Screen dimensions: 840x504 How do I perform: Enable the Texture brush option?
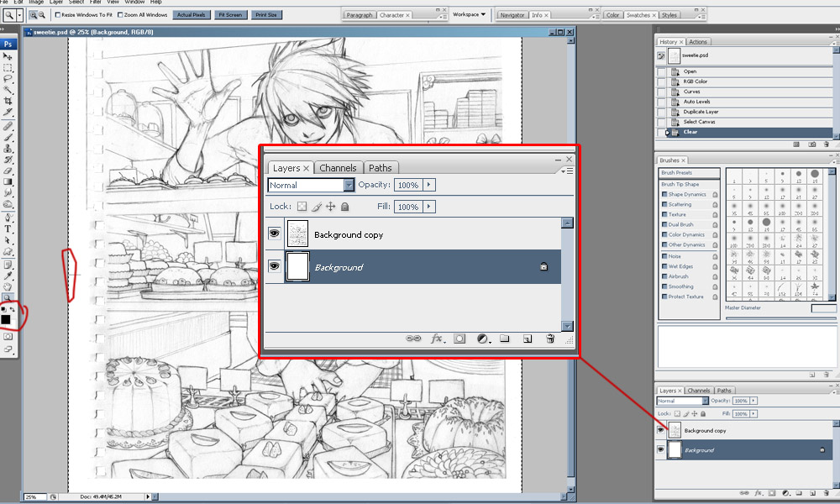pos(664,214)
